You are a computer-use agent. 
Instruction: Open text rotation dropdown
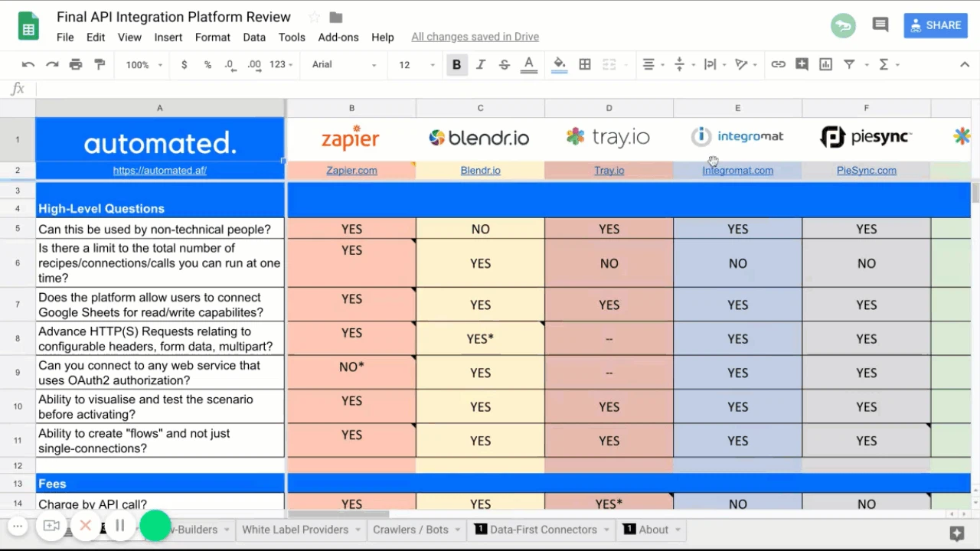(x=745, y=65)
